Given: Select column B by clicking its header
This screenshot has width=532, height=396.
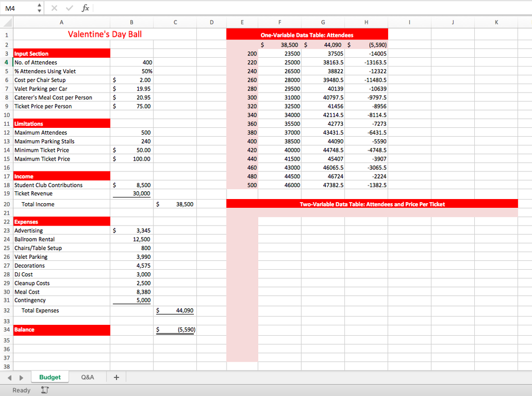Looking at the screenshot, I should pyautogui.click(x=131, y=22).
